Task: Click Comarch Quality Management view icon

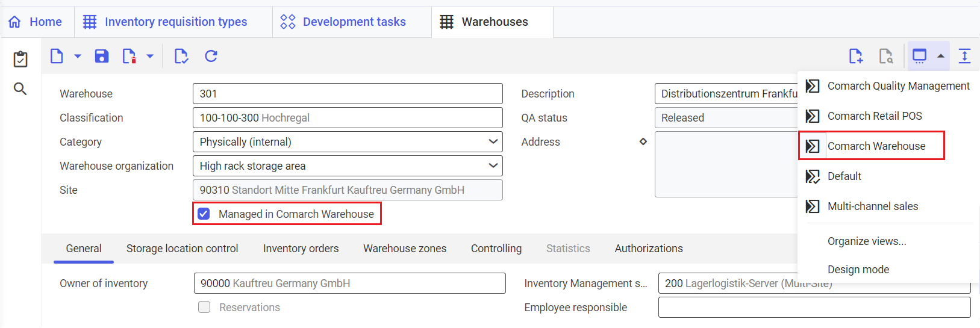Action: 813,86
